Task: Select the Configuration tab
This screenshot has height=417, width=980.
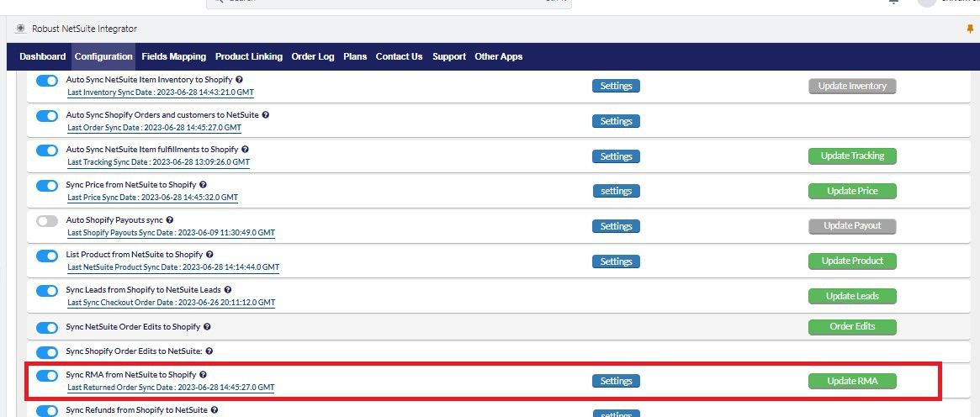Action: pos(103,56)
